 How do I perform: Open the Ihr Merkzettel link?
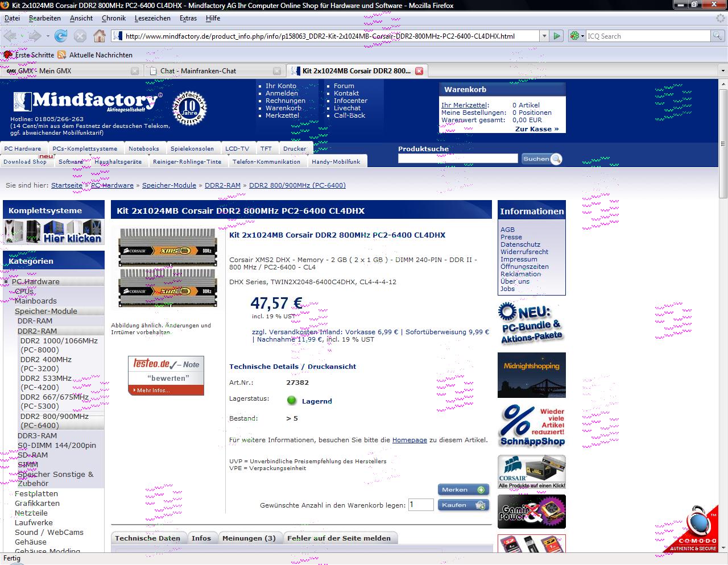click(x=464, y=105)
